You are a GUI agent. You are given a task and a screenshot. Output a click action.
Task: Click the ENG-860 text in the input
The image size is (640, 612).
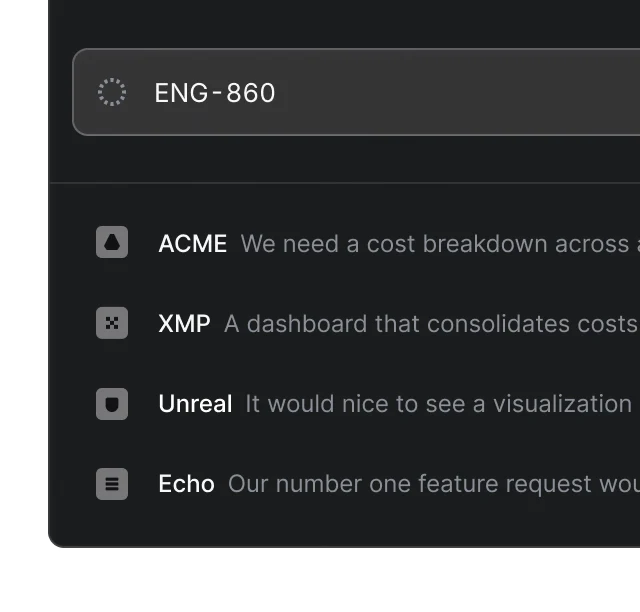(215, 93)
